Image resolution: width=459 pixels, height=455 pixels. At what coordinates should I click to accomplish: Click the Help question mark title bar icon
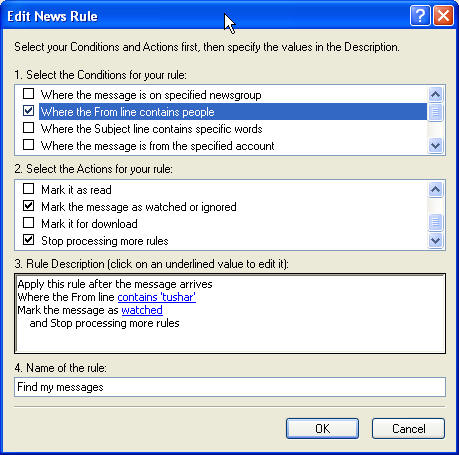(x=419, y=16)
